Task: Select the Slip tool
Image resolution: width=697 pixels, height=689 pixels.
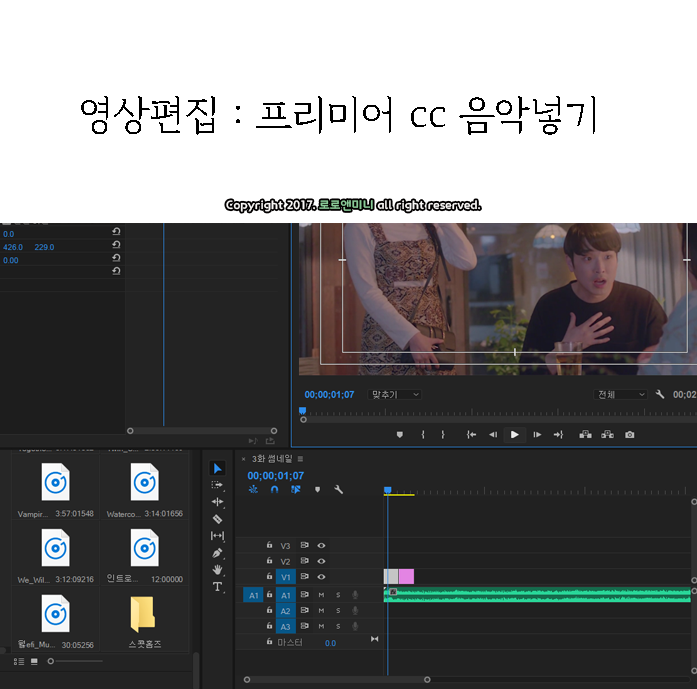Action: pos(217,536)
